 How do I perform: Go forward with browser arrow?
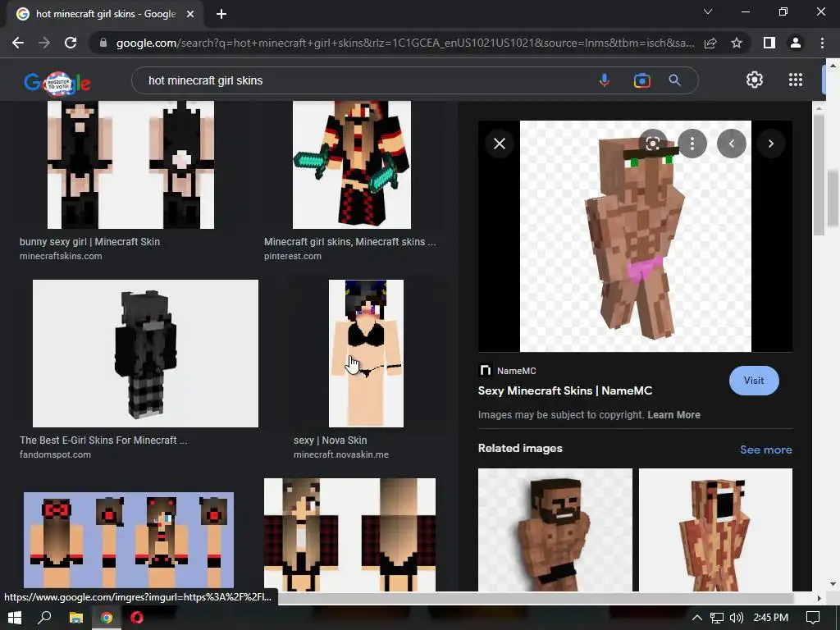[44, 43]
